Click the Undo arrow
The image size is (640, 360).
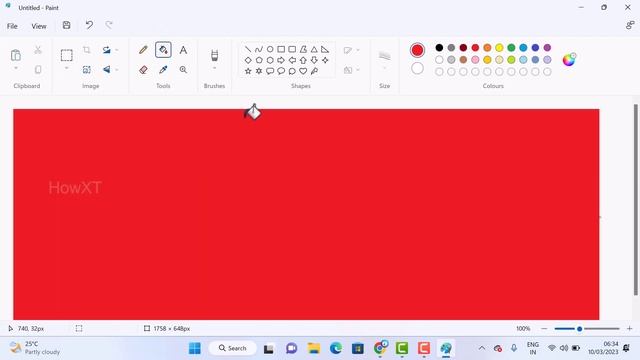pyautogui.click(x=89, y=25)
